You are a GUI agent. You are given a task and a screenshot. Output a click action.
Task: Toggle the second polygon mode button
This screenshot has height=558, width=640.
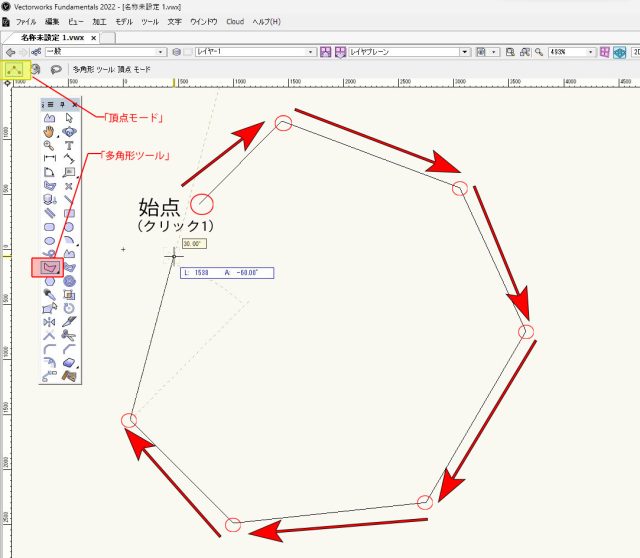point(36,70)
